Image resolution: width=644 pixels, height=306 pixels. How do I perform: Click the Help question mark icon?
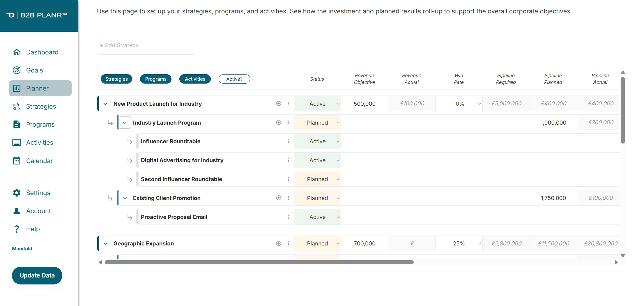pyautogui.click(x=17, y=229)
